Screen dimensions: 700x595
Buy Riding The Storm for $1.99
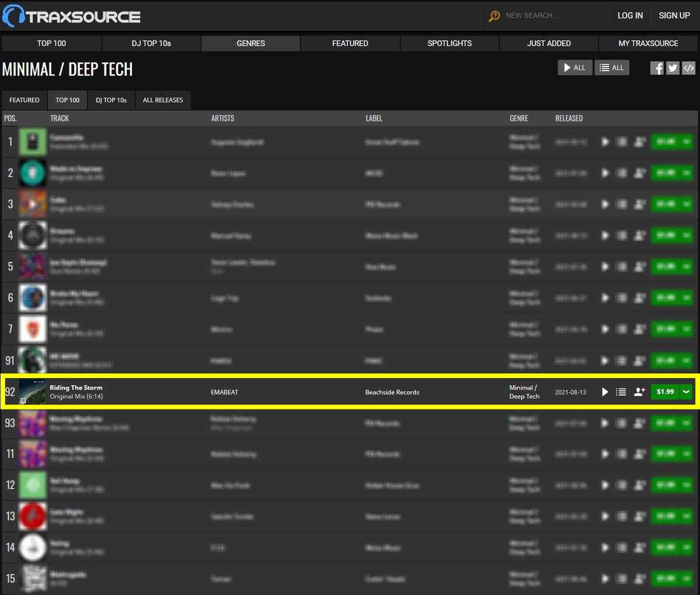[x=665, y=392]
